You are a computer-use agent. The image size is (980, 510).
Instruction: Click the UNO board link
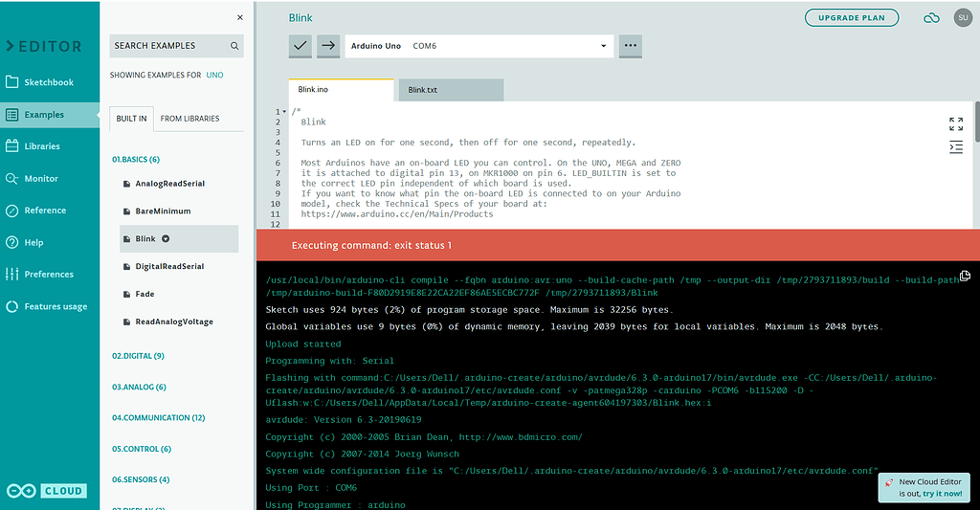[214, 75]
